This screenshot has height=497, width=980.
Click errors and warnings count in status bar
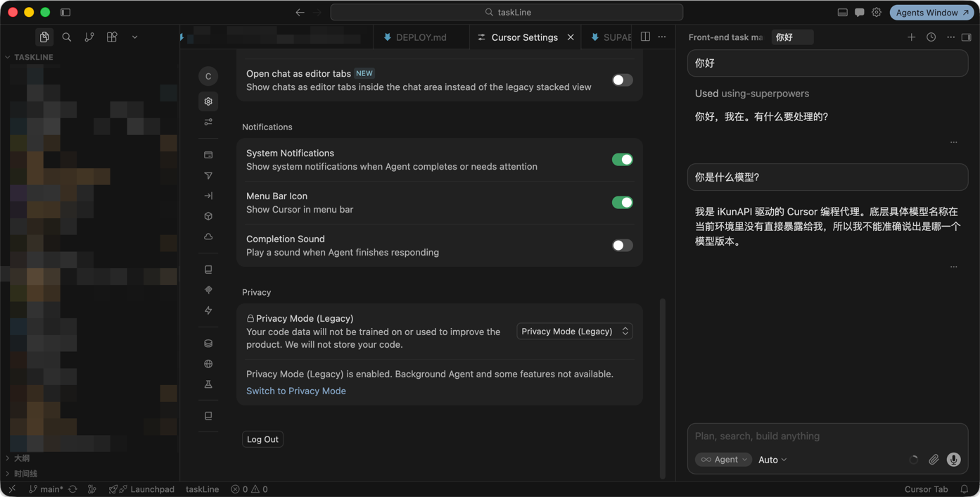point(249,489)
